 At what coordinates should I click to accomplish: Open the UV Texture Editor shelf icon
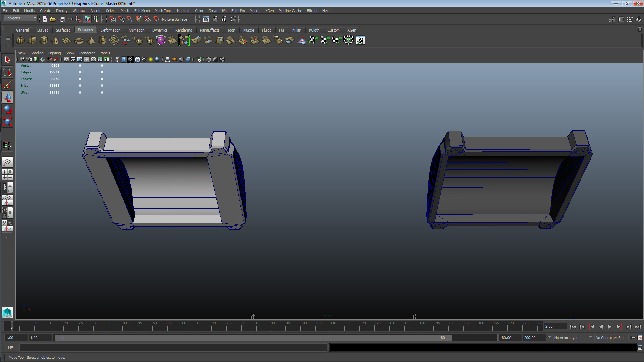360,41
